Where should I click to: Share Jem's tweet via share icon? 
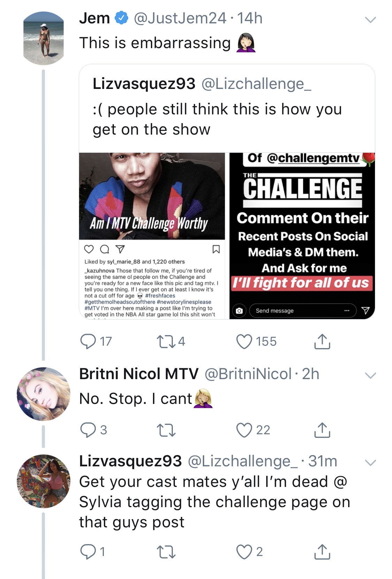coord(322,341)
